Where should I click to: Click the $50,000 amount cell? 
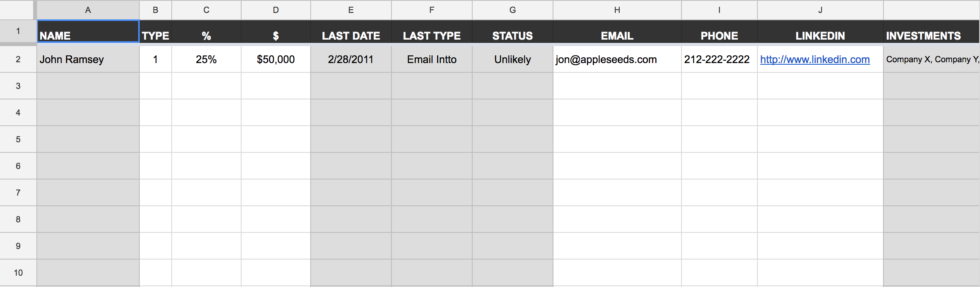pyautogui.click(x=275, y=59)
